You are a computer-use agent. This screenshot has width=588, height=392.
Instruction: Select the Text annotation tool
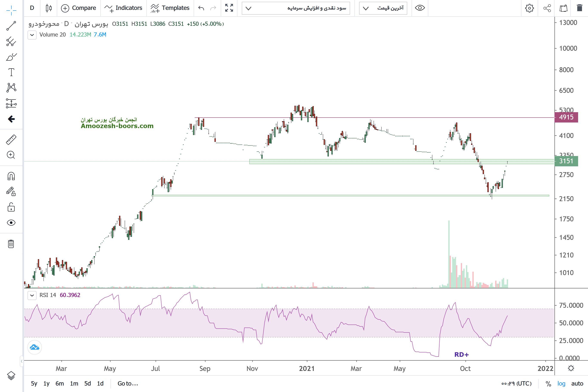[11, 72]
